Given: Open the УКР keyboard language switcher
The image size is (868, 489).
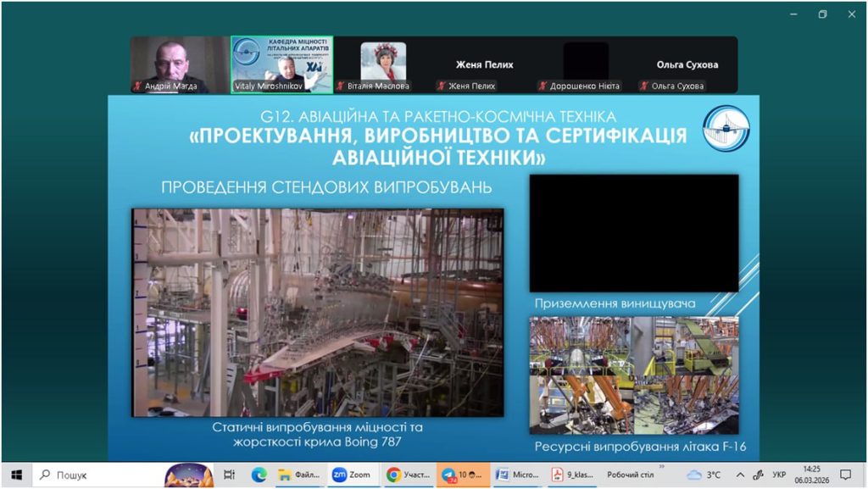Looking at the screenshot, I should pyautogui.click(x=780, y=475).
